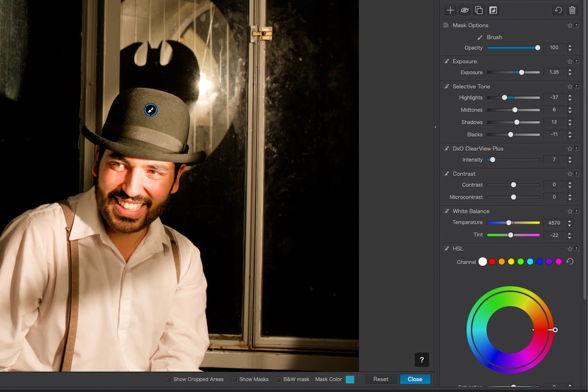Screen dimensions: 588x392
Task: Reset HSL channel with the circular arrow icon
Action: click(x=570, y=262)
